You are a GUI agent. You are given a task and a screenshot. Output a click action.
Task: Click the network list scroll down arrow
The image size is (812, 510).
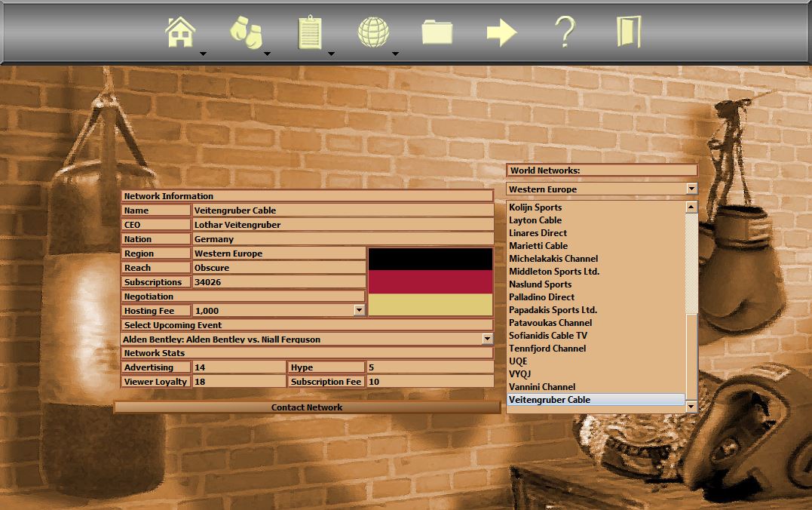click(x=691, y=407)
